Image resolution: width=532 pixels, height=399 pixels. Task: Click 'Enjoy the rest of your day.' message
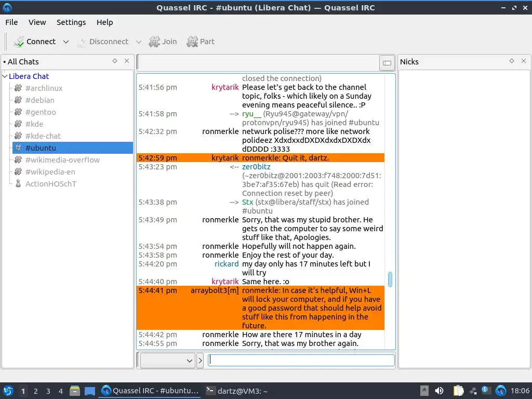(288, 255)
